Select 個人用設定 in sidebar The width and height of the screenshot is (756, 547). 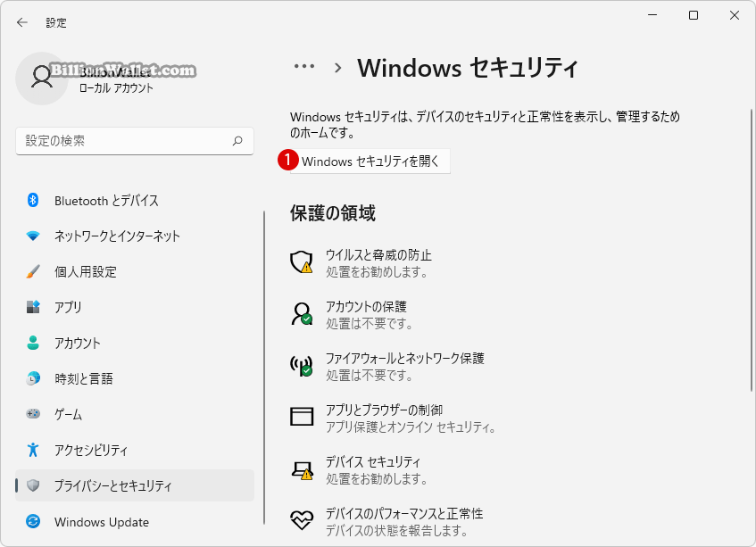[x=135, y=271]
